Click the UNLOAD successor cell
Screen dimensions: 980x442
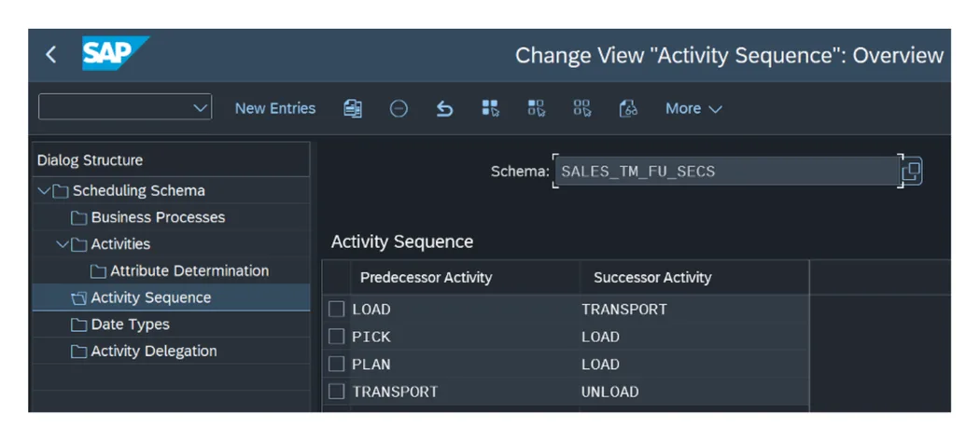coord(693,392)
